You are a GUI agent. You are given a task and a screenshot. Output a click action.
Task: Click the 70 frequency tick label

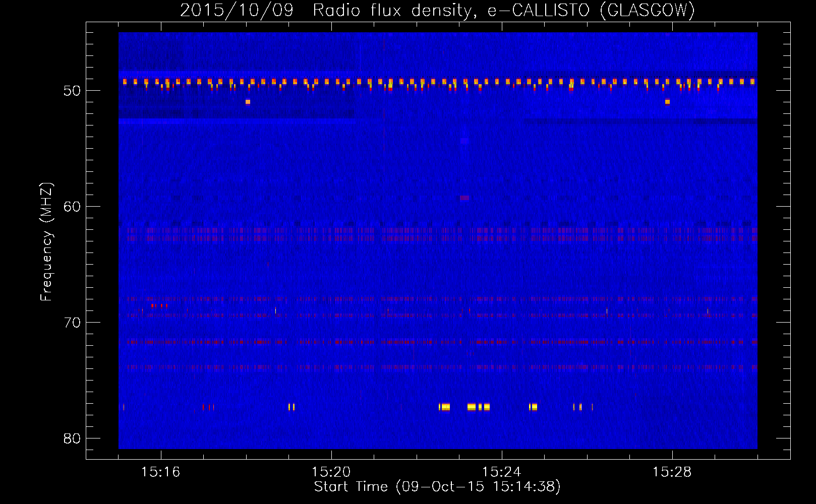point(72,323)
